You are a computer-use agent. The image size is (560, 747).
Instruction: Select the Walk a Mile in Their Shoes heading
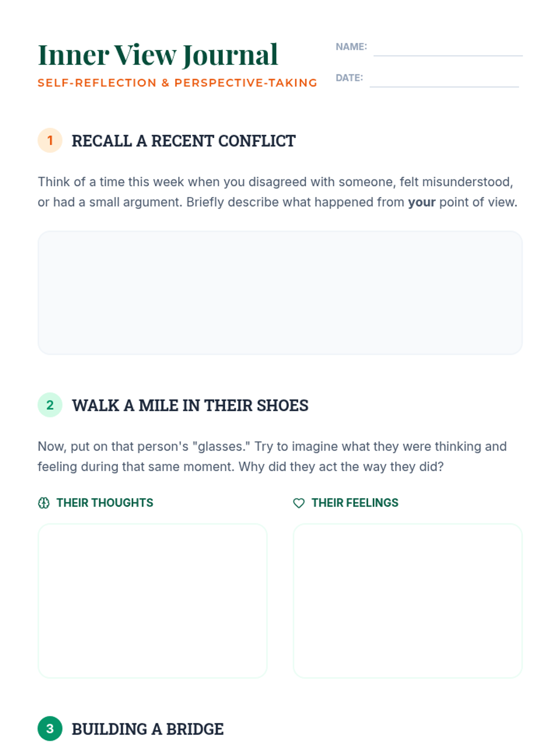[x=190, y=405]
